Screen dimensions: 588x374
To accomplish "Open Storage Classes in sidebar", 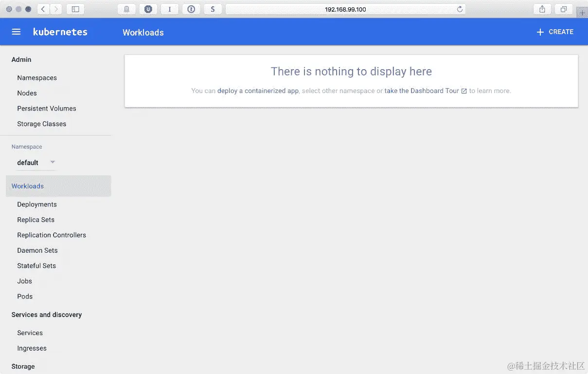I will coord(42,124).
